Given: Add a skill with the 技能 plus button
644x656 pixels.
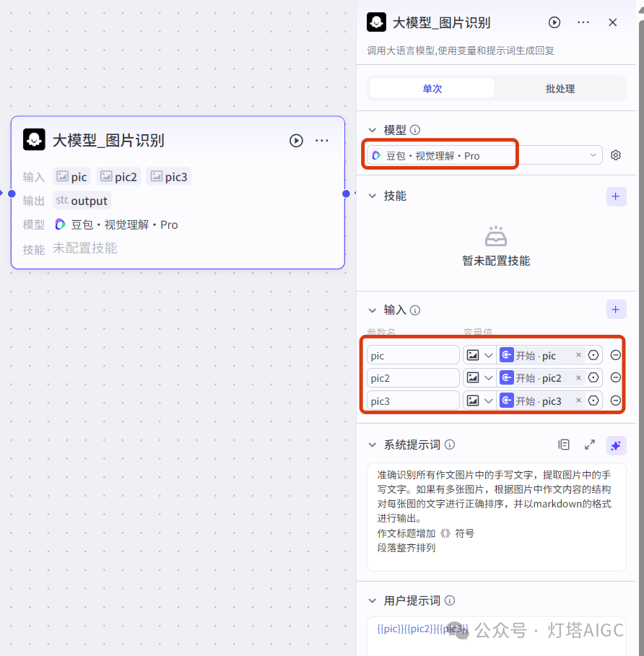Looking at the screenshot, I should pos(616,196).
